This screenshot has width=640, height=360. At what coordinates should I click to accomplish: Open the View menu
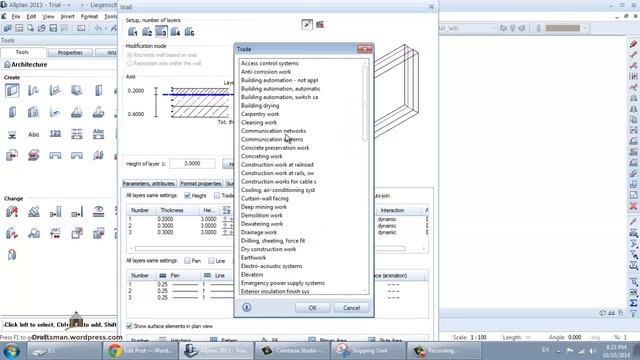(48, 17)
